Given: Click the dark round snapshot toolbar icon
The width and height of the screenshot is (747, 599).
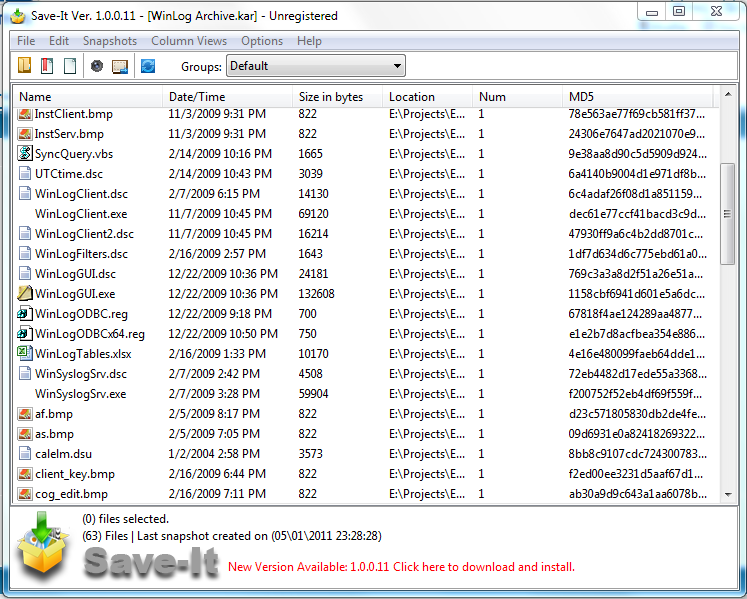Looking at the screenshot, I should pyautogui.click(x=97, y=66).
